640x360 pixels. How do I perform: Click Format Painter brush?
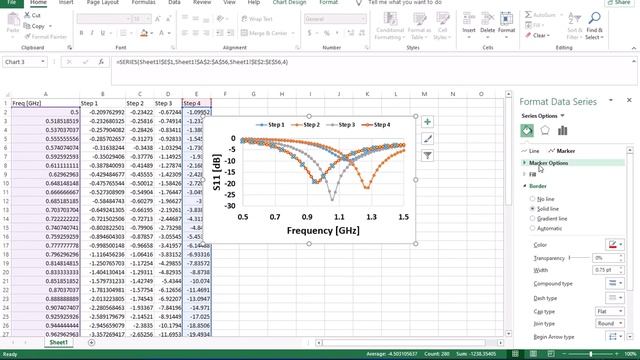[27, 37]
